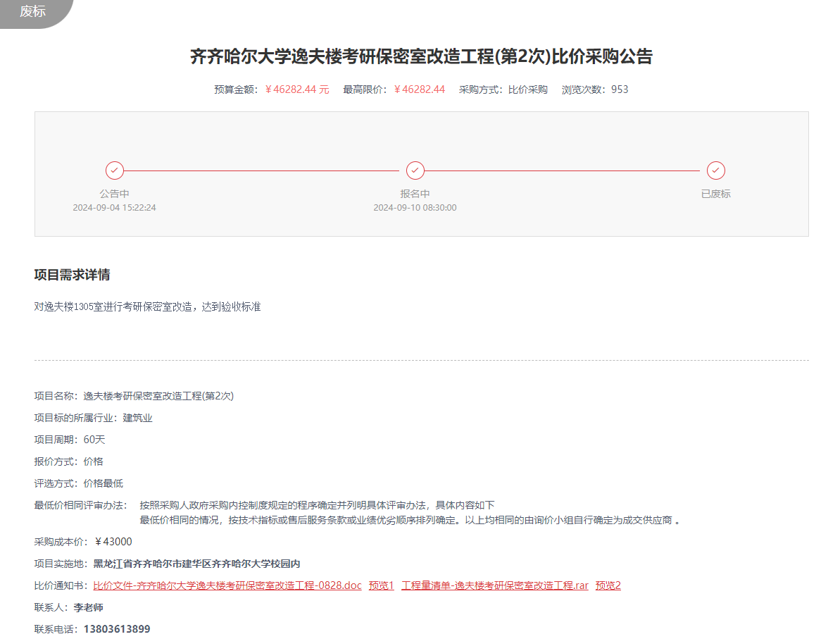This screenshot has height=639, width=840.
Task: Click the 报名中 stage label
Action: pos(415,194)
